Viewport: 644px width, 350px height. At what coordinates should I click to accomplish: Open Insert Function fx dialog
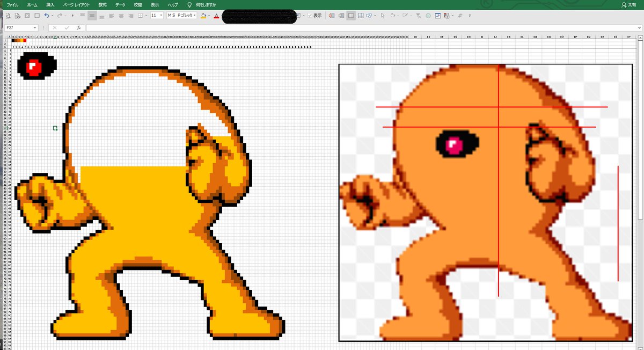point(79,27)
